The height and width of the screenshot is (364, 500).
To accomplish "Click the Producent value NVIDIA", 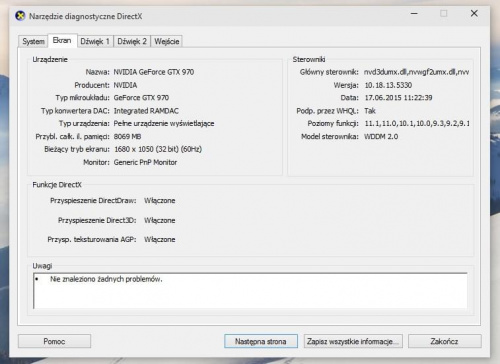I will pyautogui.click(x=125, y=85).
